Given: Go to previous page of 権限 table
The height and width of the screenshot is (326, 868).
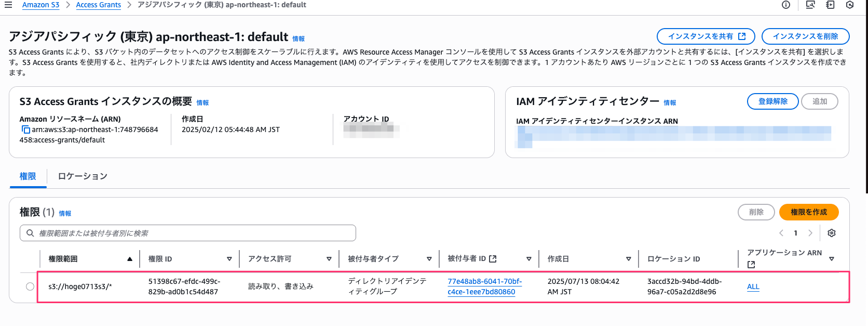Looking at the screenshot, I should 781,233.
